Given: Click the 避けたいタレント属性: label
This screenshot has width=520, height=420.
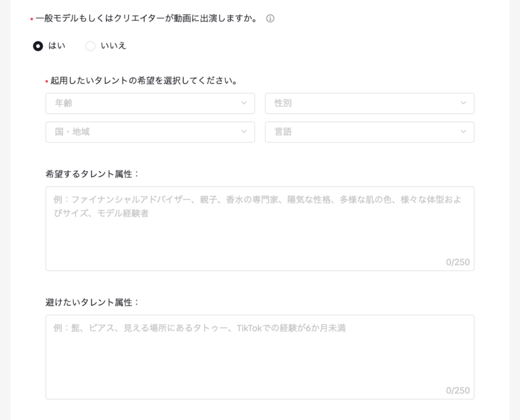Looking at the screenshot, I should [x=93, y=302].
